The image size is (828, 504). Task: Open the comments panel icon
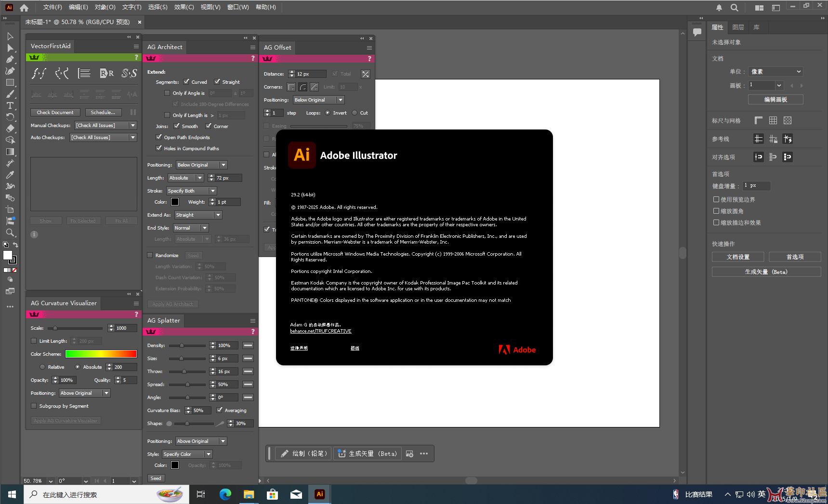697,32
